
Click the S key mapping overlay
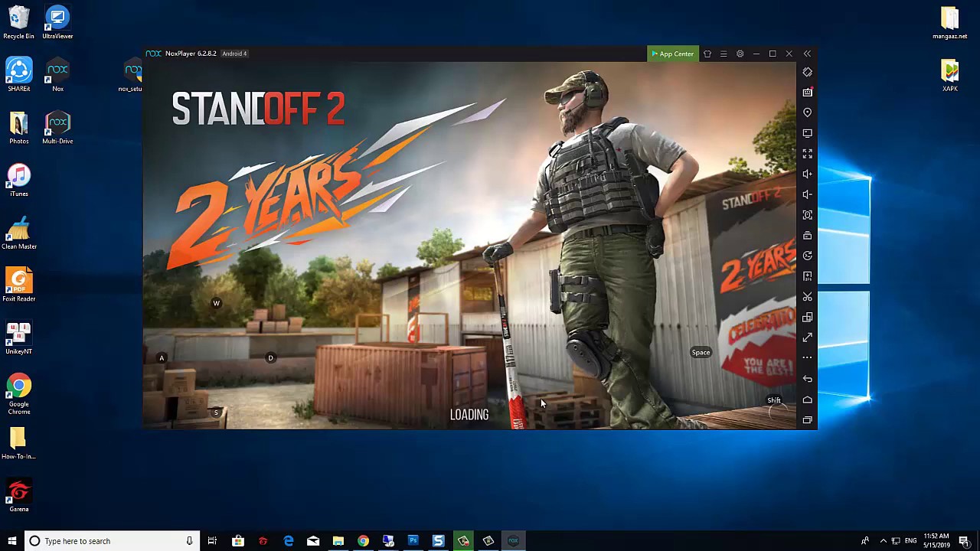point(216,412)
